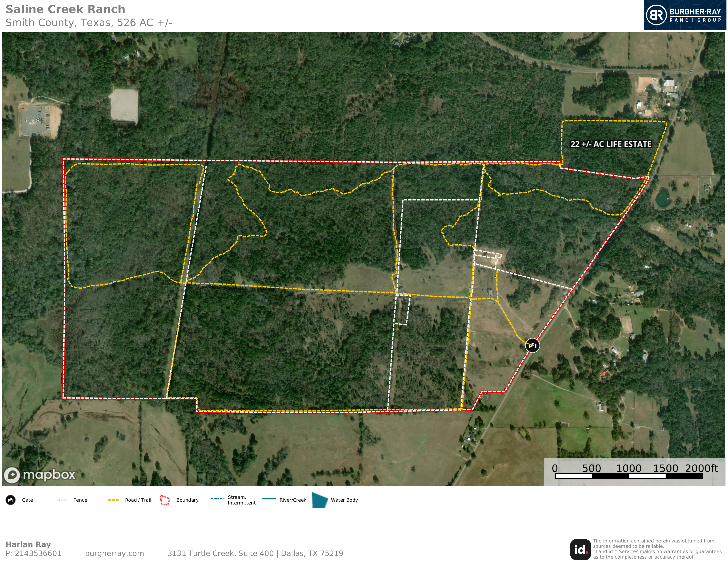The height and width of the screenshot is (563, 728).
Task: Click the River/Creek legend label
Action: pos(293,500)
